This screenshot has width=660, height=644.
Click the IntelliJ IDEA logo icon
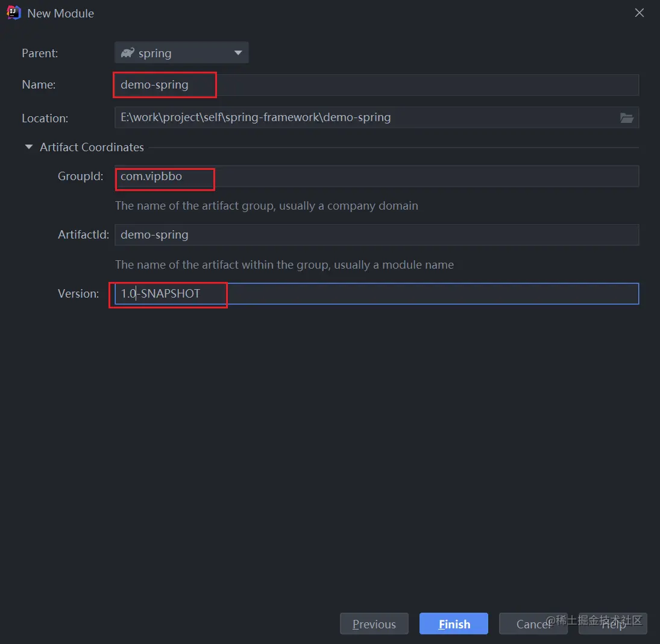[13, 13]
